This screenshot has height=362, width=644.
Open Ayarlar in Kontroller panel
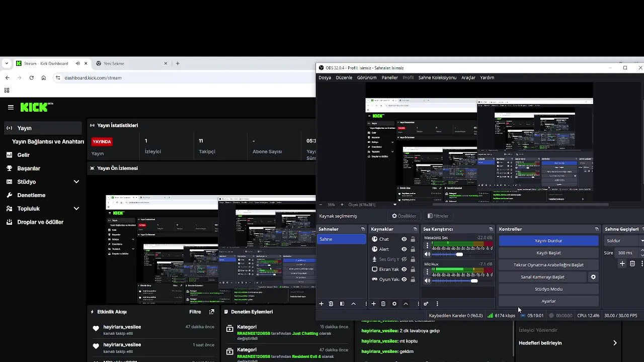[x=548, y=301]
